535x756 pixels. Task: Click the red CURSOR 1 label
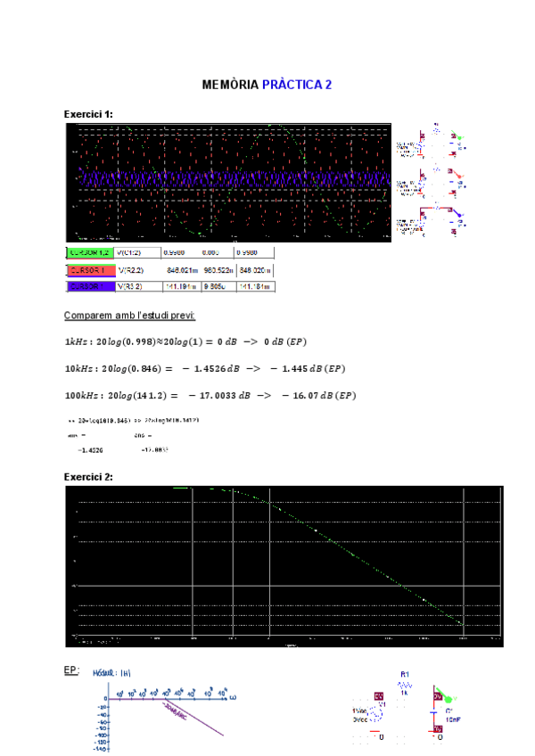pos(90,270)
